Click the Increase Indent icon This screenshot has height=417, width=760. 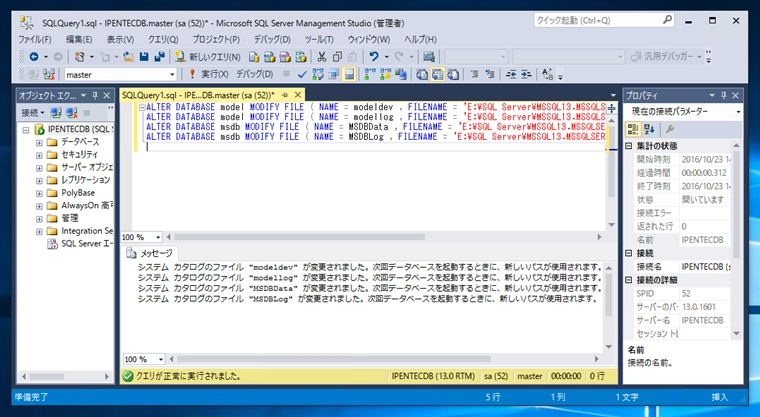[x=526, y=74]
